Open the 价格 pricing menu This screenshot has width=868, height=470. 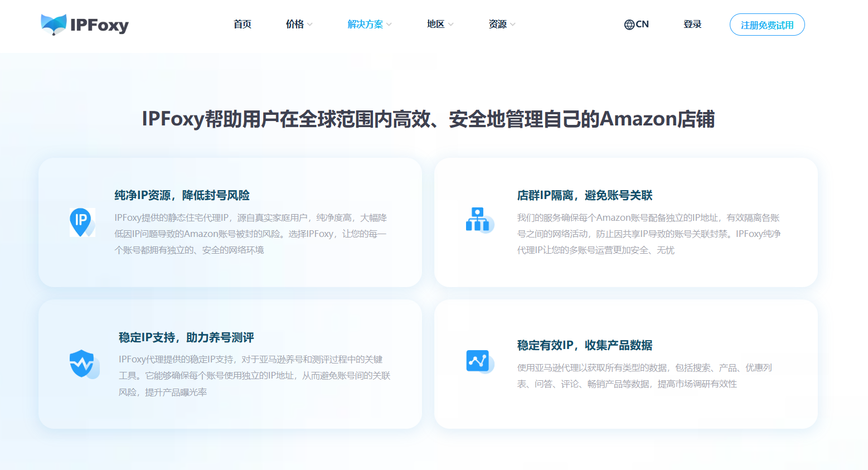(295, 24)
